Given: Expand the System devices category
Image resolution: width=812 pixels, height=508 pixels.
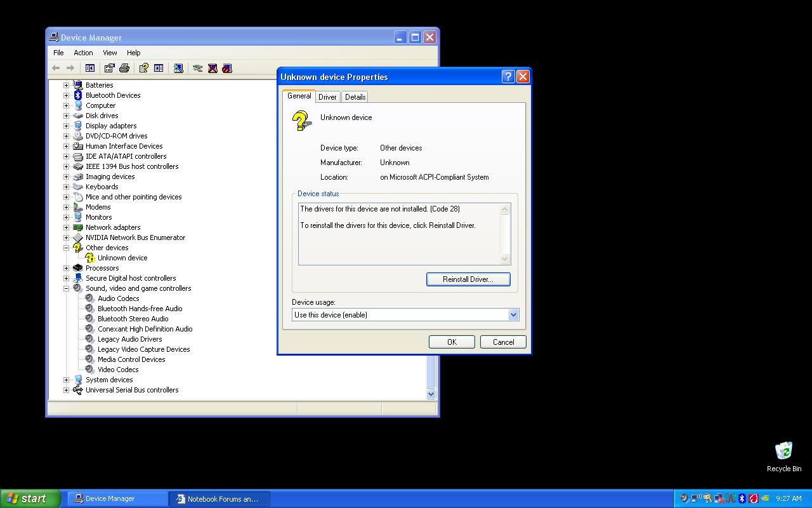Looking at the screenshot, I should click(66, 380).
